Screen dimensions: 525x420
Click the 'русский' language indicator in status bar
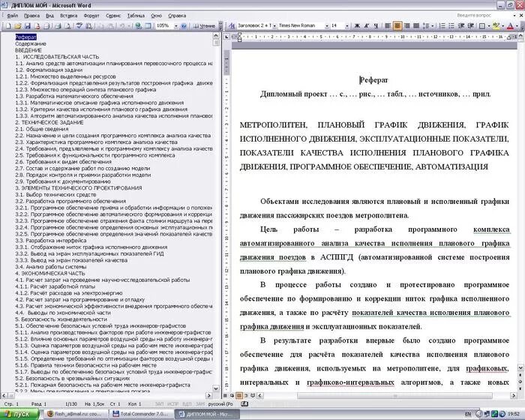click(x=220, y=404)
